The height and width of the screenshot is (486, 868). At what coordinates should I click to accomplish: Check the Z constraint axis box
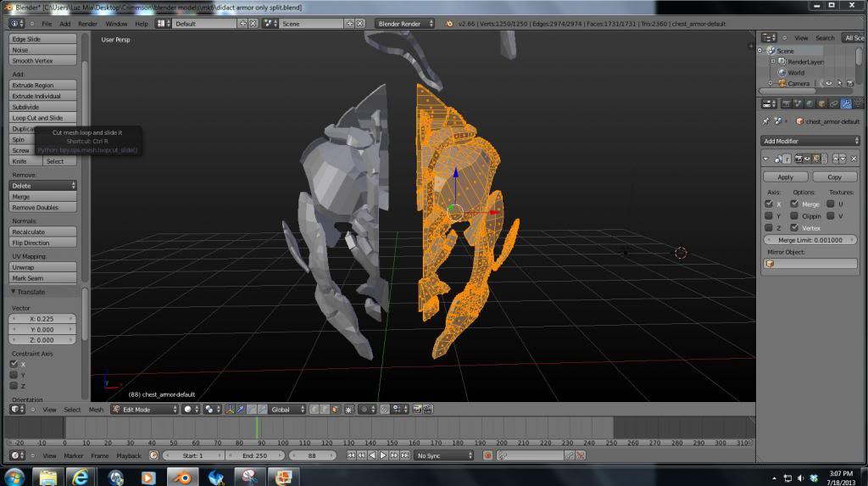pos(14,385)
